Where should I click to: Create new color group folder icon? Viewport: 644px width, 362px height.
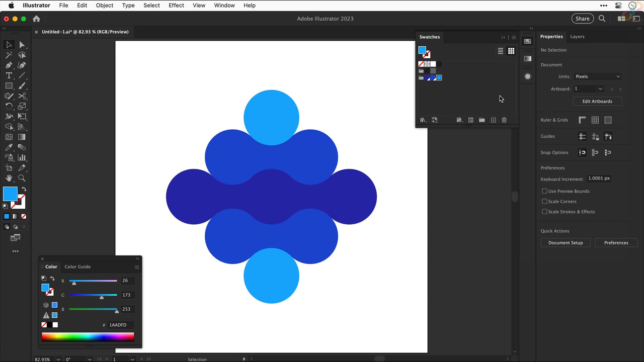click(481, 120)
